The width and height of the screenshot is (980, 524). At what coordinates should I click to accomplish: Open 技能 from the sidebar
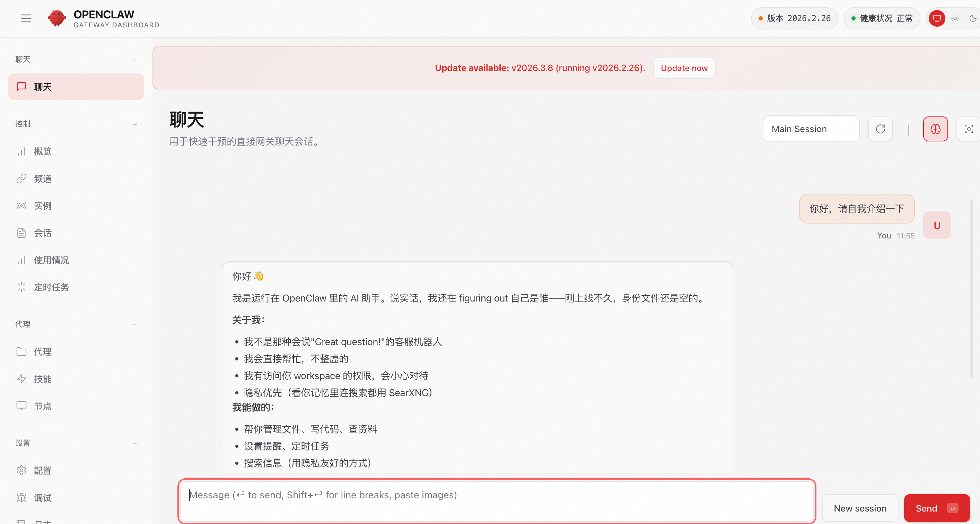coord(43,379)
